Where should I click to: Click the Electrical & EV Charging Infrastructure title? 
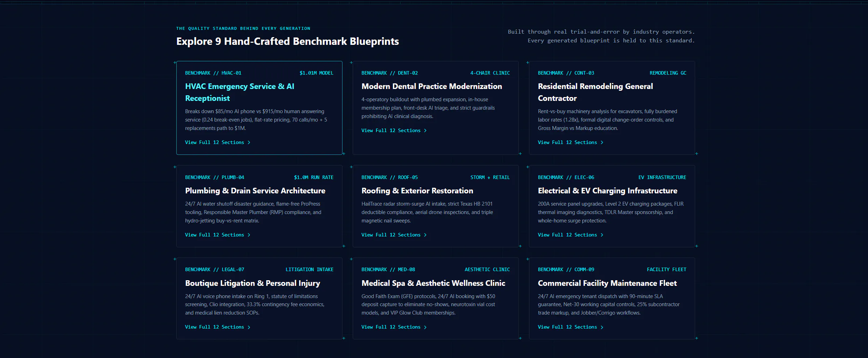tap(608, 191)
